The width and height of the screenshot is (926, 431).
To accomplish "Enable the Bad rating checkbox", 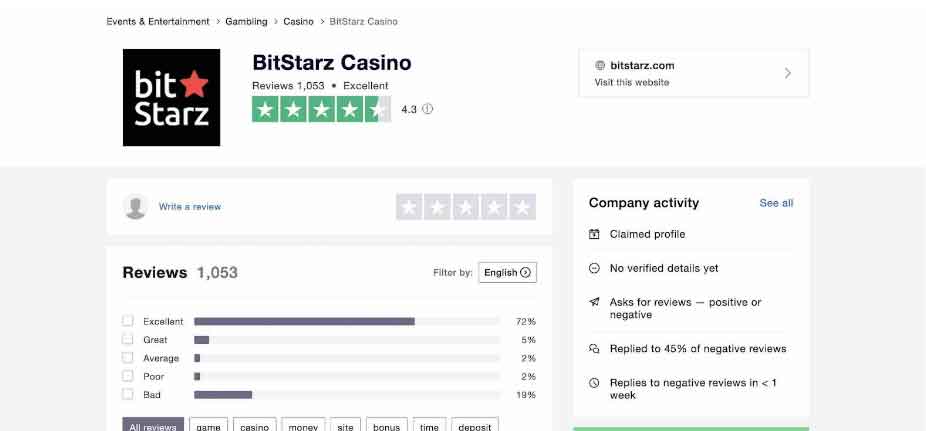I will click(x=128, y=395).
